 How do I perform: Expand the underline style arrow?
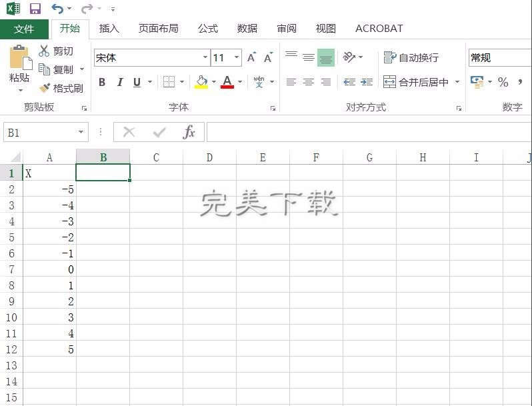click(150, 82)
